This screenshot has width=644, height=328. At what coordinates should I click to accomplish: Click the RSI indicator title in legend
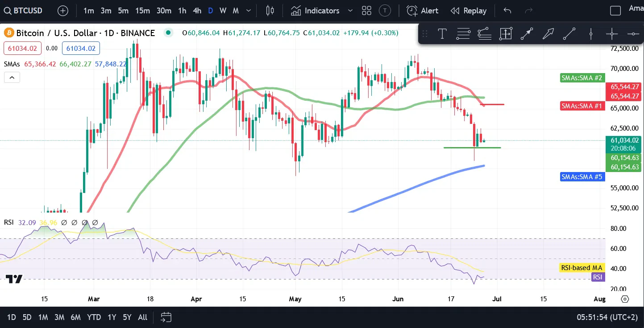pos(8,222)
